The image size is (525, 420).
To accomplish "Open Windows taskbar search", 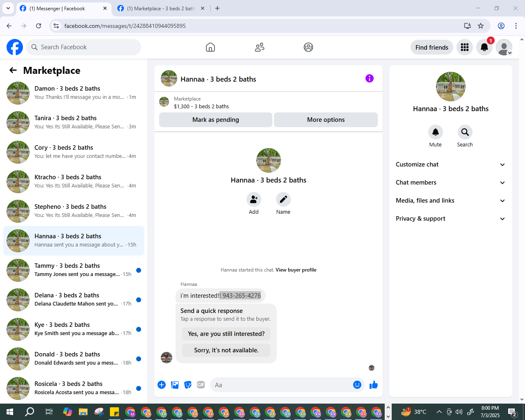I will [x=30, y=412].
